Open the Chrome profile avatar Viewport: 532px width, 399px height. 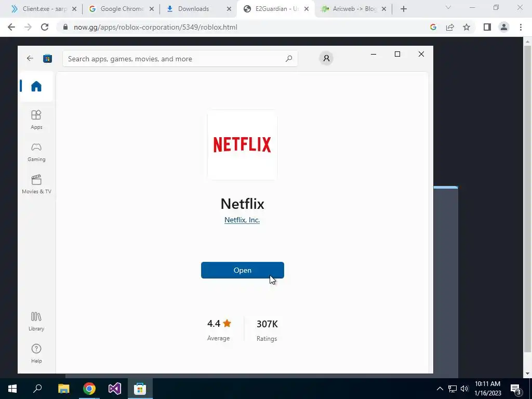click(504, 27)
